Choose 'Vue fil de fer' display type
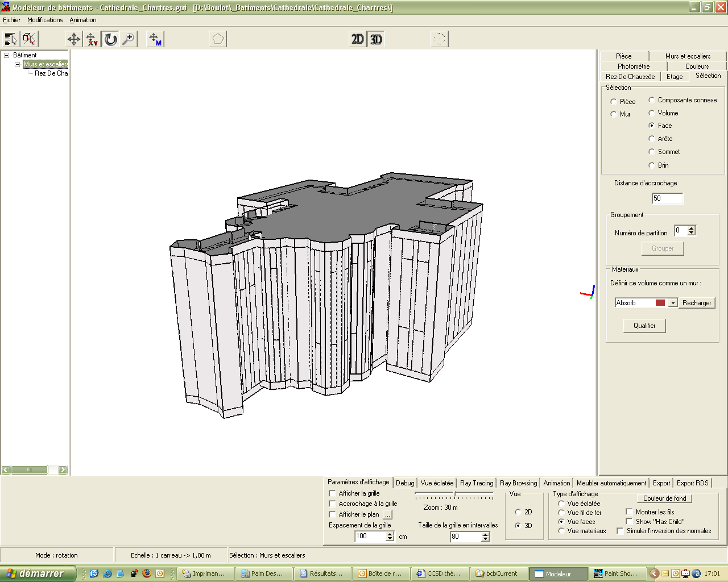The width and height of the screenshot is (728, 582). coord(561,513)
